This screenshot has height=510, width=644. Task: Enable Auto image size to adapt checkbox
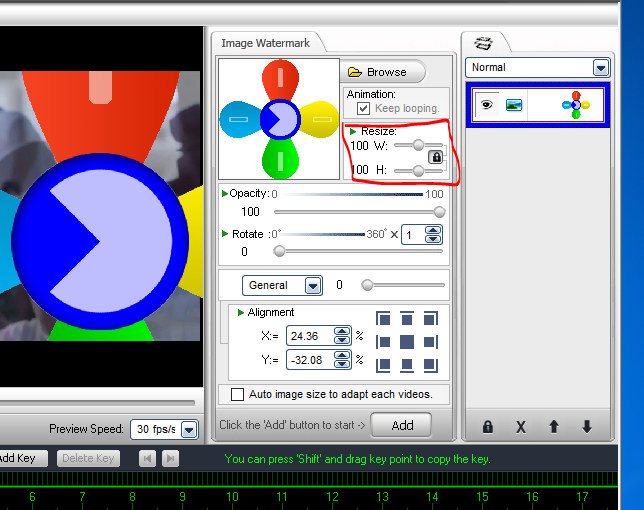click(x=237, y=394)
